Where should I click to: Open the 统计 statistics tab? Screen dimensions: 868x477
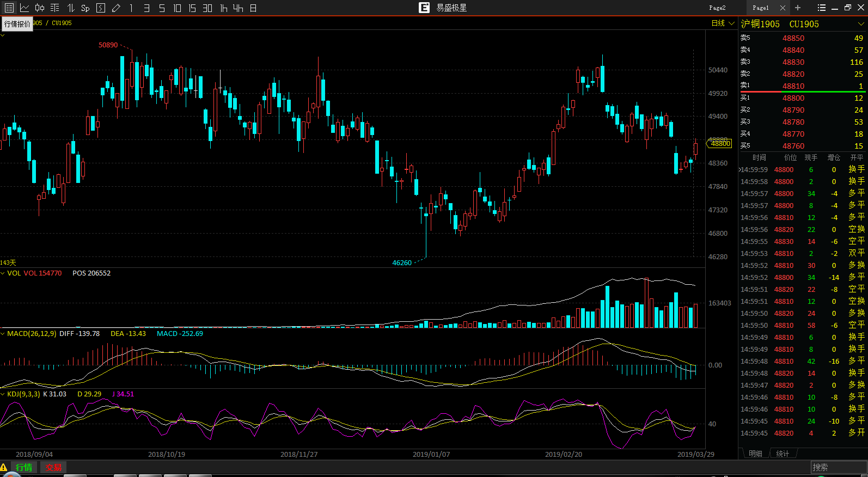pyautogui.click(x=783, y=454)
